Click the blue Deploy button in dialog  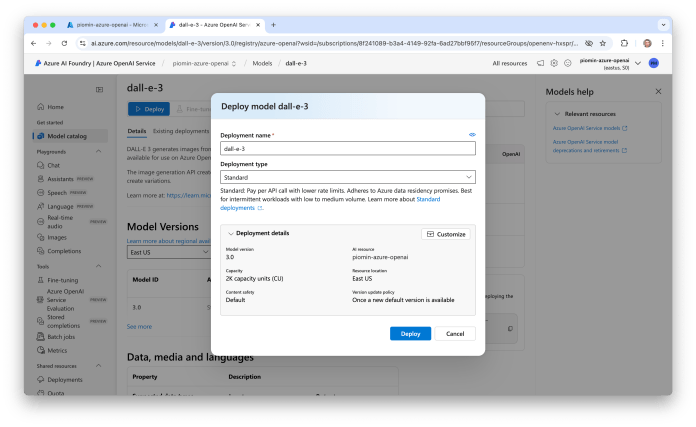[410, 334]
